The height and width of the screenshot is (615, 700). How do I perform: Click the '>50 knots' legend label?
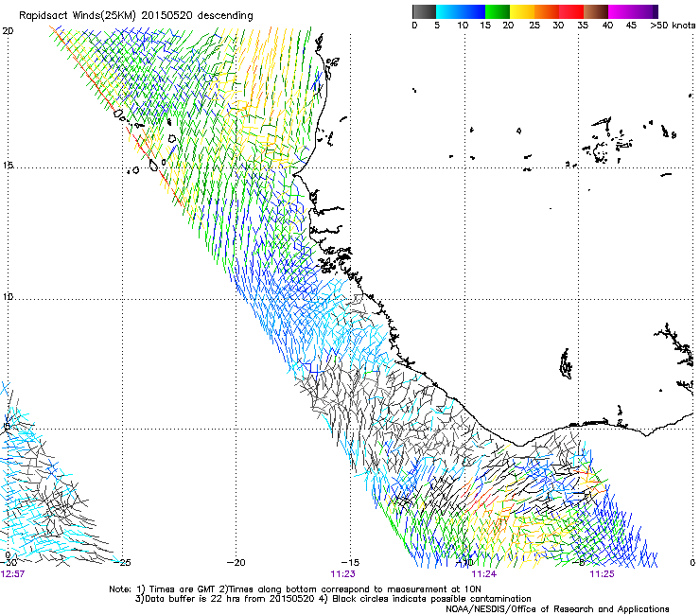pos(673,26)
